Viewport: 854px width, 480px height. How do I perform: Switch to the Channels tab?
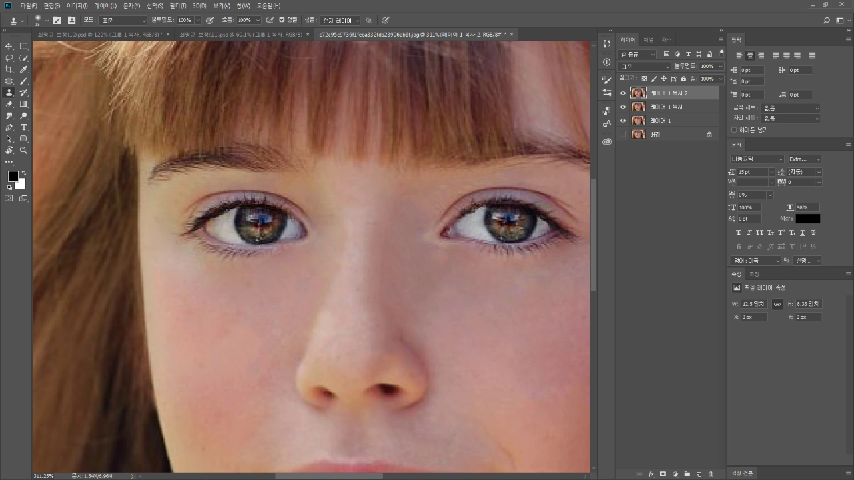(x=647, y=41)
